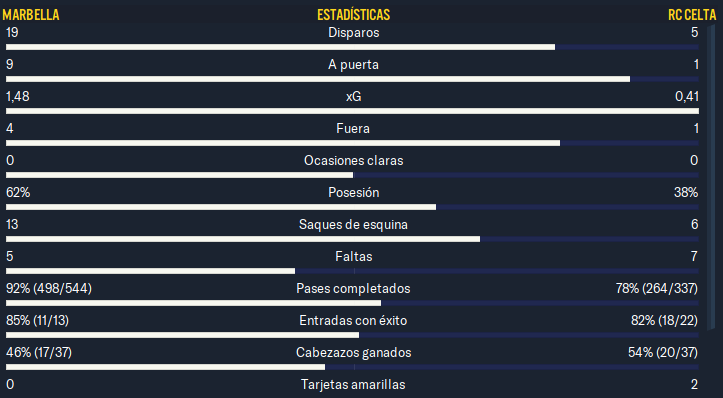The width and height of the screenshot is (723, 398).
Task: Click the Disparos comparison bar
Action: click(352, 47)
